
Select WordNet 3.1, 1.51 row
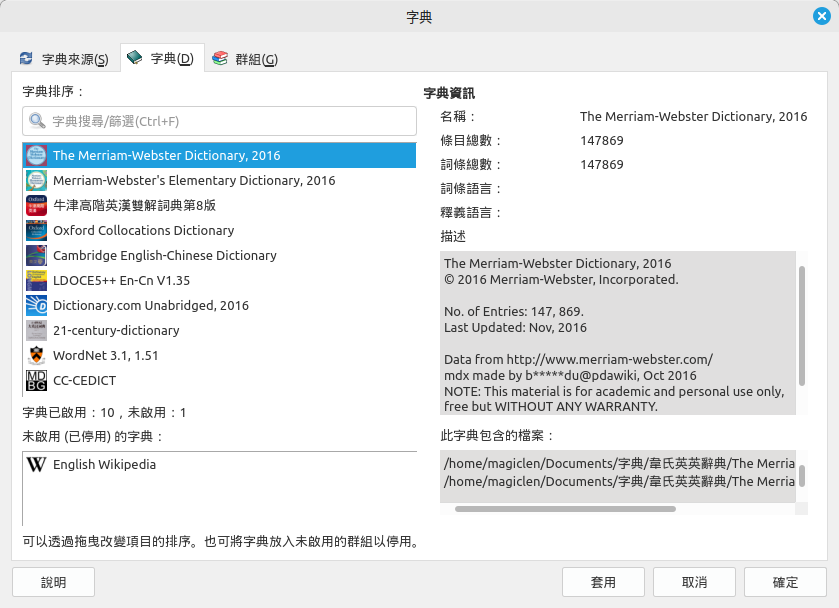[x=219, y=355]
